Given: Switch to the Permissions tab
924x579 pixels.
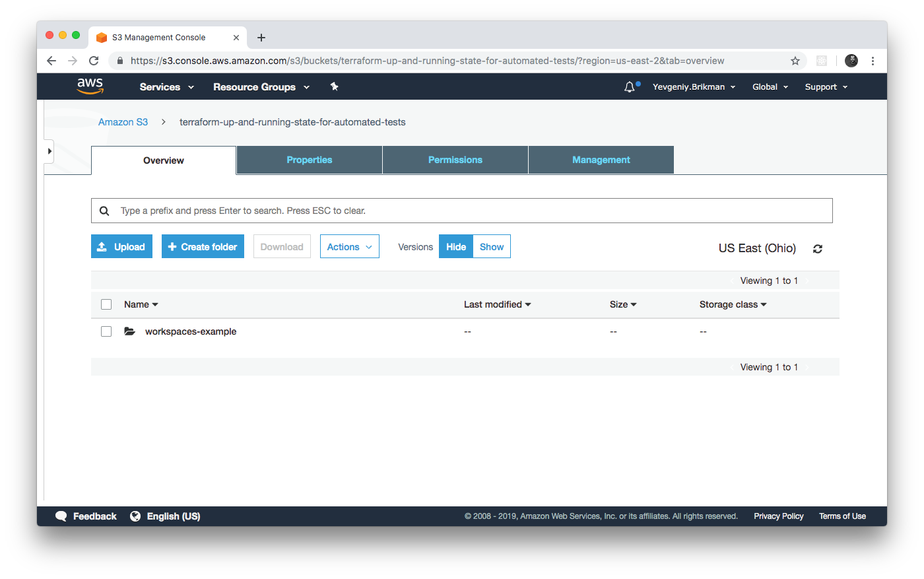Looking at the screenshot, I should tap(455, 159).
